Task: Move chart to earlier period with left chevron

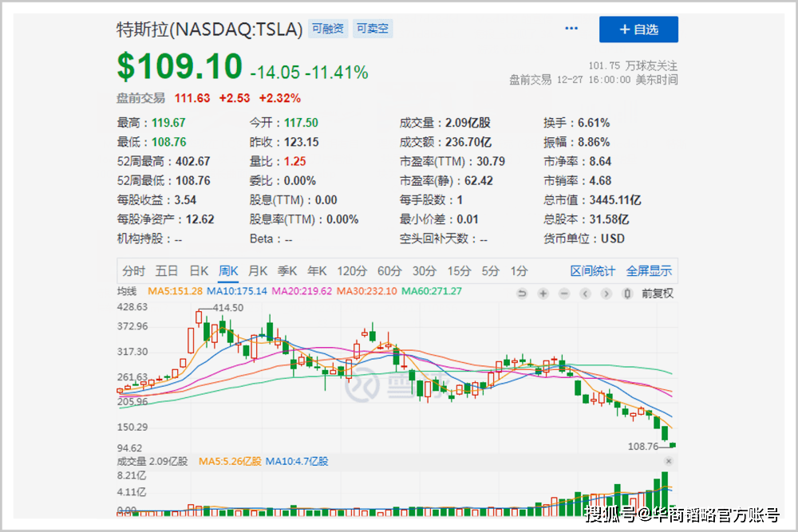Action: pyautogui.click(x=585, y=294)
